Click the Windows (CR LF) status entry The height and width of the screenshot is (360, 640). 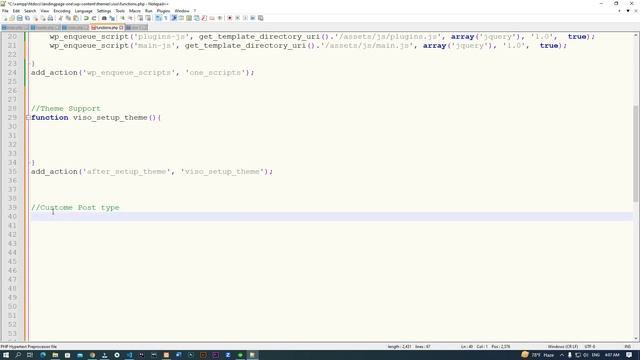562,347
